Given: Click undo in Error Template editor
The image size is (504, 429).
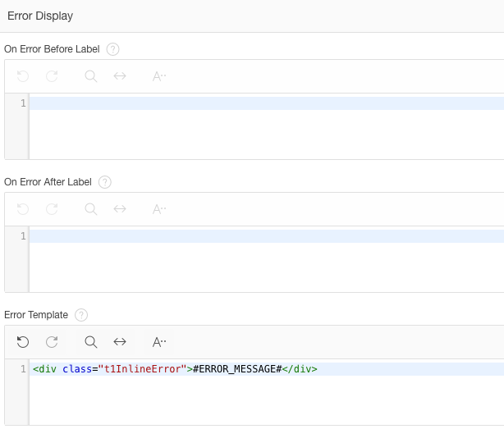Looking at the screenshot, I should (x=23, y=342).
